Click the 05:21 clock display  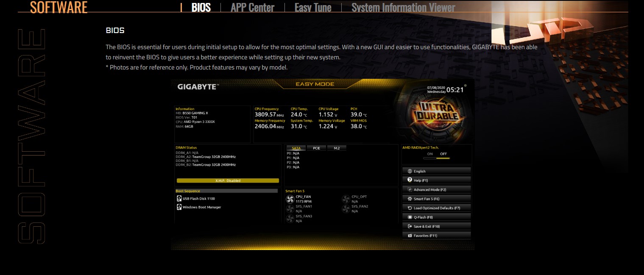(x=455, y=90)
